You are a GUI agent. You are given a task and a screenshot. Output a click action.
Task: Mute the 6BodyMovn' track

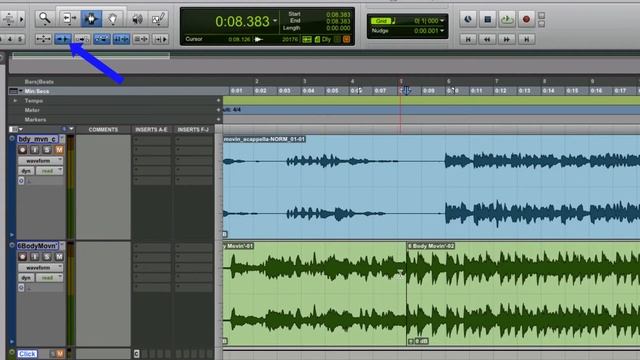[x=59, y=256]
